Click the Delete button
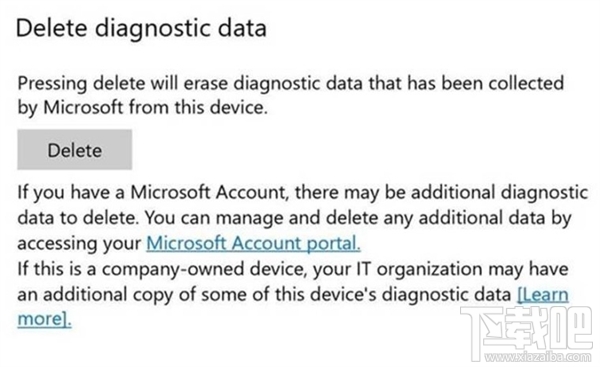This screenshot has width=600, height=367. (x=75, y=150)
